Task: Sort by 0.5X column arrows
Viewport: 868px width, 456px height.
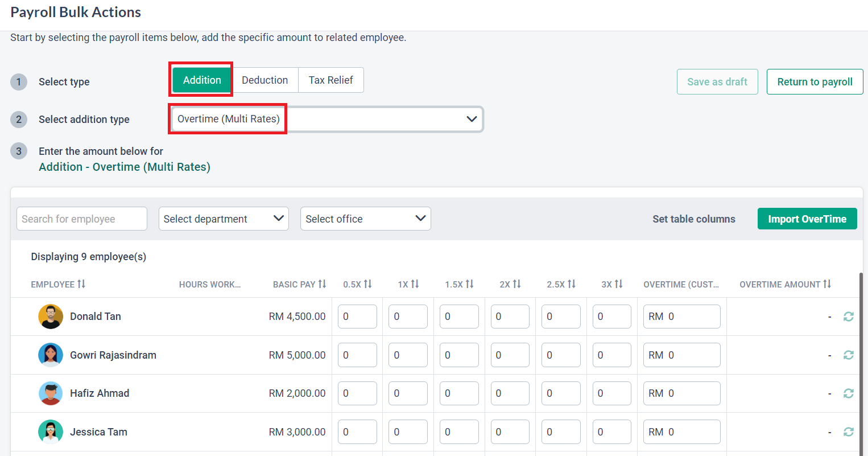Action: click(368, 284)
